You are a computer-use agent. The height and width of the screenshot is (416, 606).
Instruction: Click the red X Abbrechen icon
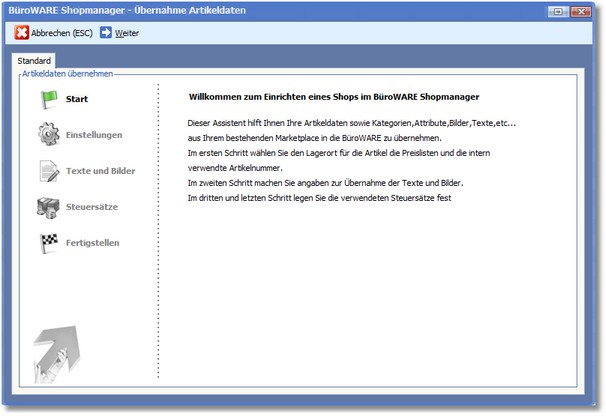22,33
